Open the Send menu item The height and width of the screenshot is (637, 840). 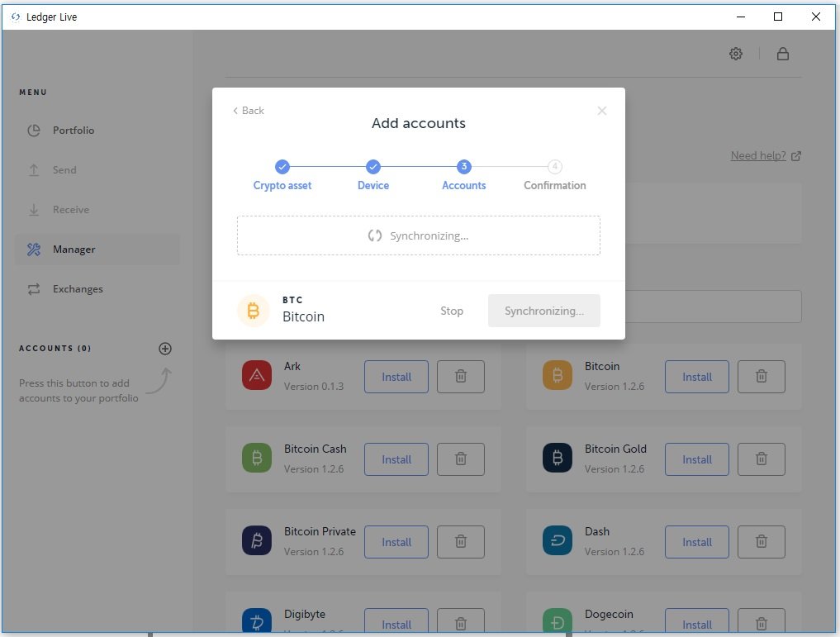tap(97, 170)
